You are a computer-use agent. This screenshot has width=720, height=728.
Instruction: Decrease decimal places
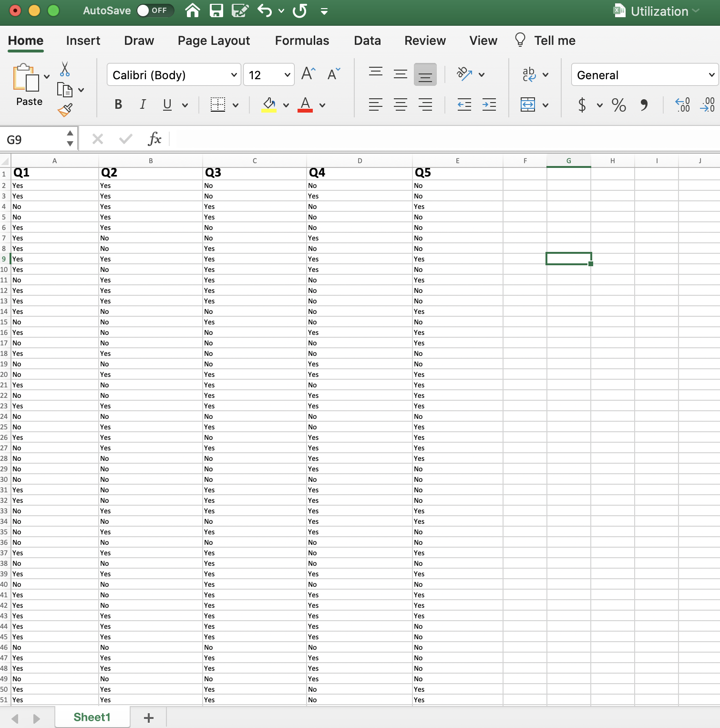coord(707,104)
